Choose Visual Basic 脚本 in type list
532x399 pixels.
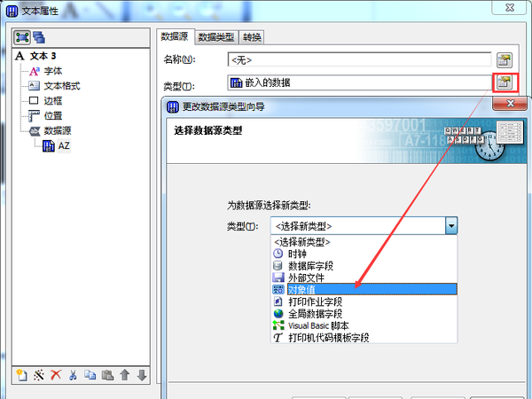click(x=364, y=325)
